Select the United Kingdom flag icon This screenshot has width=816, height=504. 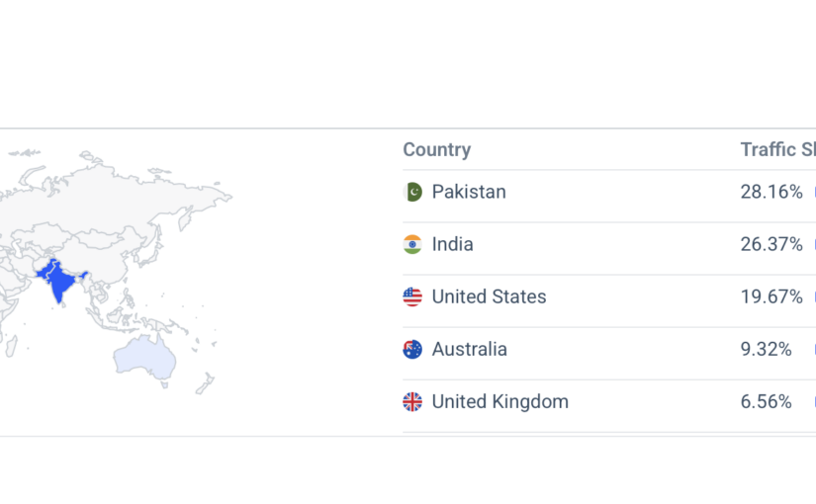[412, 401]
